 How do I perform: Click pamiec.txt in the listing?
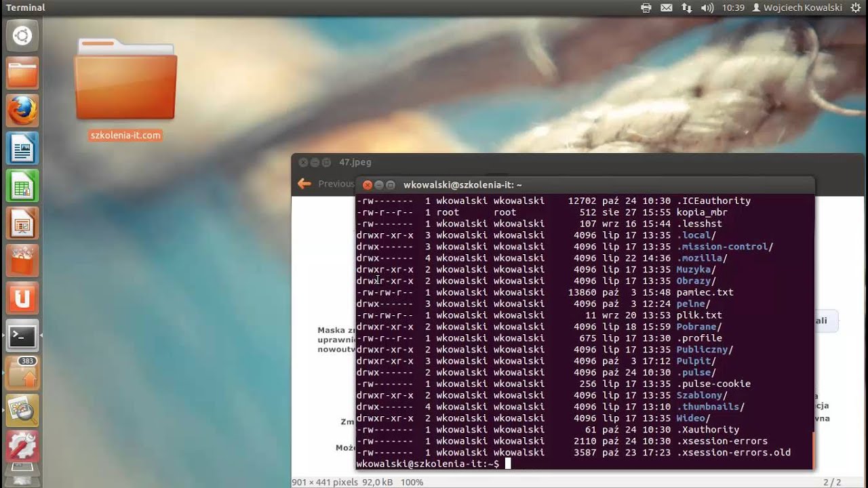tap(705, 292)
